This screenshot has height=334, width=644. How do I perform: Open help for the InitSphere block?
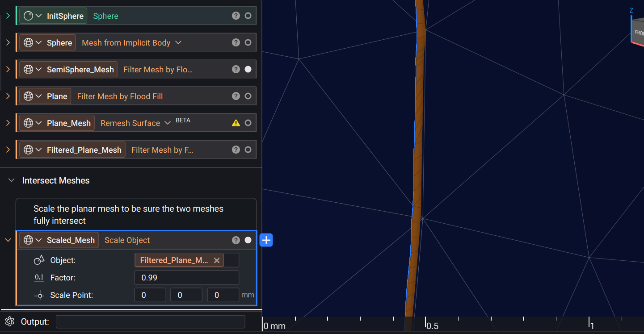(236, 16)
